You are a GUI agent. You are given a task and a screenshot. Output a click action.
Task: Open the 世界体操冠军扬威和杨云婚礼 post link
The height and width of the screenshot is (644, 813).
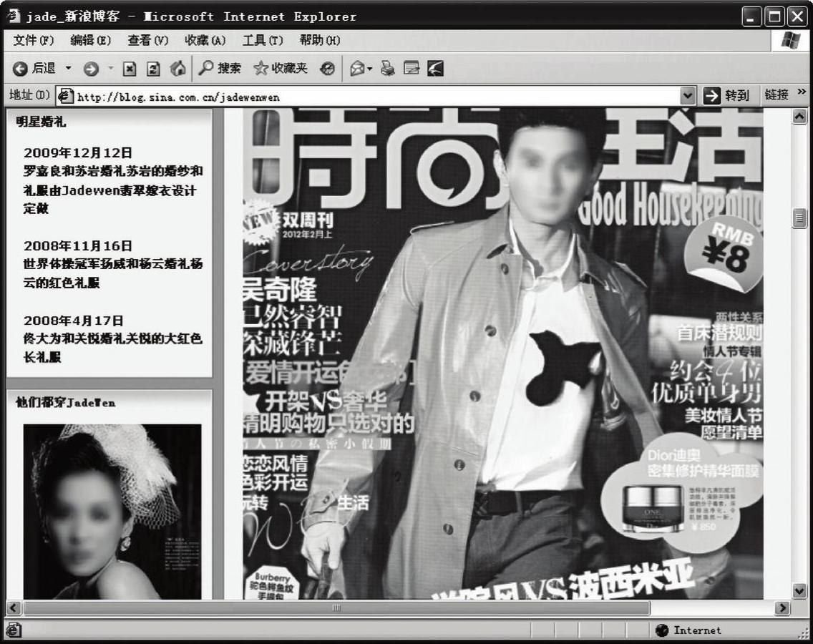113,273
